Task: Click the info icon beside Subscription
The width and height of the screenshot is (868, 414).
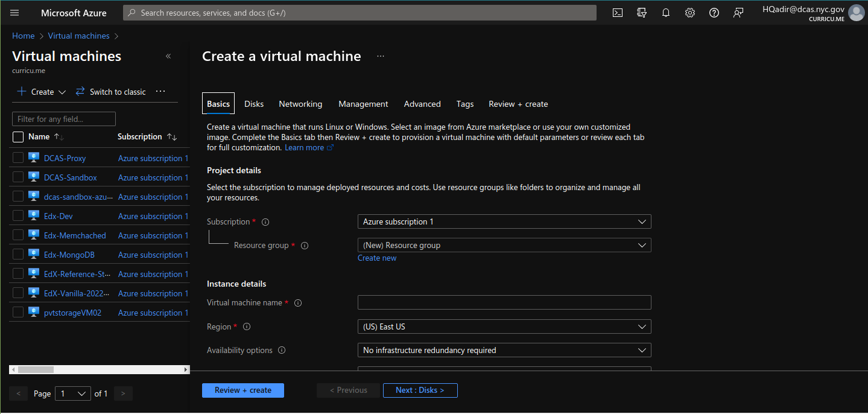Action: tap(265, 222)
